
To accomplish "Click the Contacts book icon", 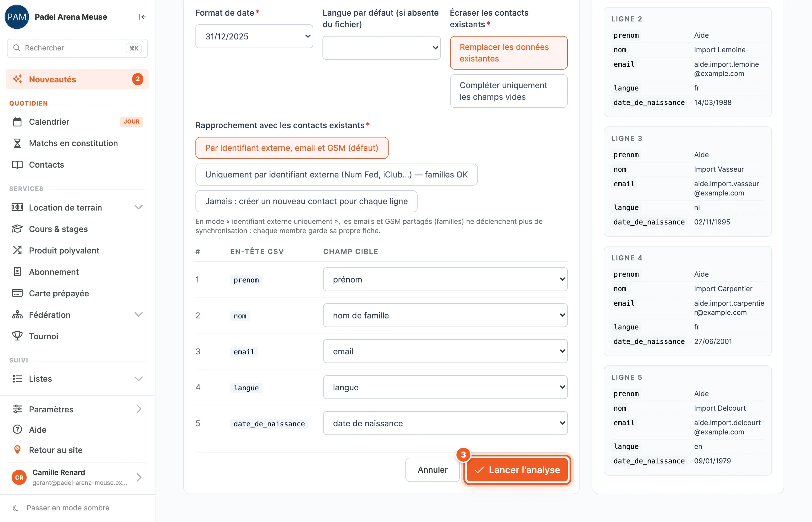I will 17,165.
